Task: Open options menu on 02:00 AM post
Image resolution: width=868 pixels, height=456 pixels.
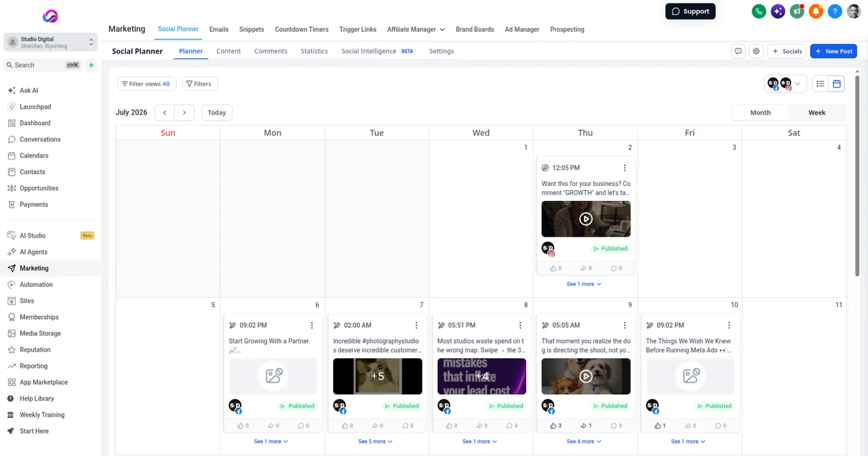Action: point(416,325)
